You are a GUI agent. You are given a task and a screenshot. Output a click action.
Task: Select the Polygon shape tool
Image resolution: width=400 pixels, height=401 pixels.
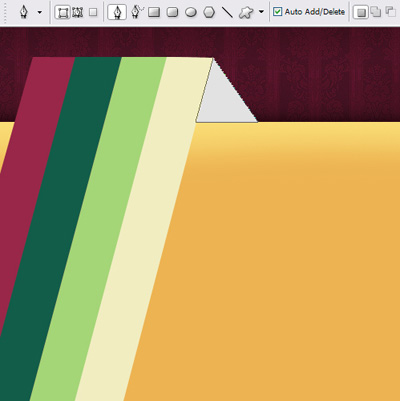tap(209, 12)
